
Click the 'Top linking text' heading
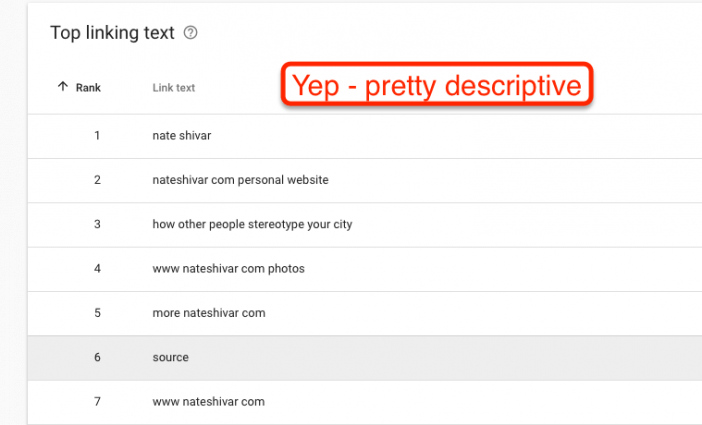point(112,33)
